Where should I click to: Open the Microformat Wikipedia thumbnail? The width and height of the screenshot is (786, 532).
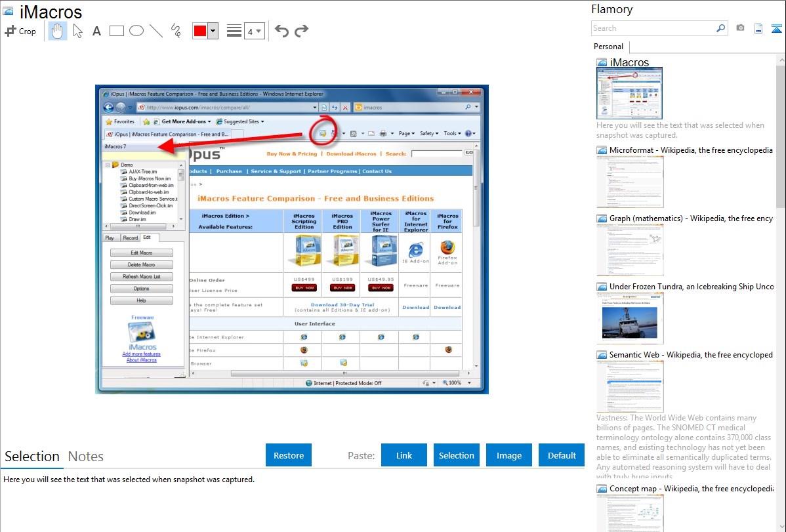630,182
